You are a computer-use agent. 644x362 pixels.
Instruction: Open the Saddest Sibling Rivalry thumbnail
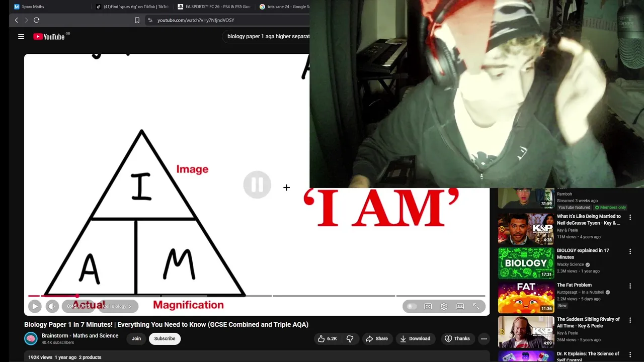(526, 331)
